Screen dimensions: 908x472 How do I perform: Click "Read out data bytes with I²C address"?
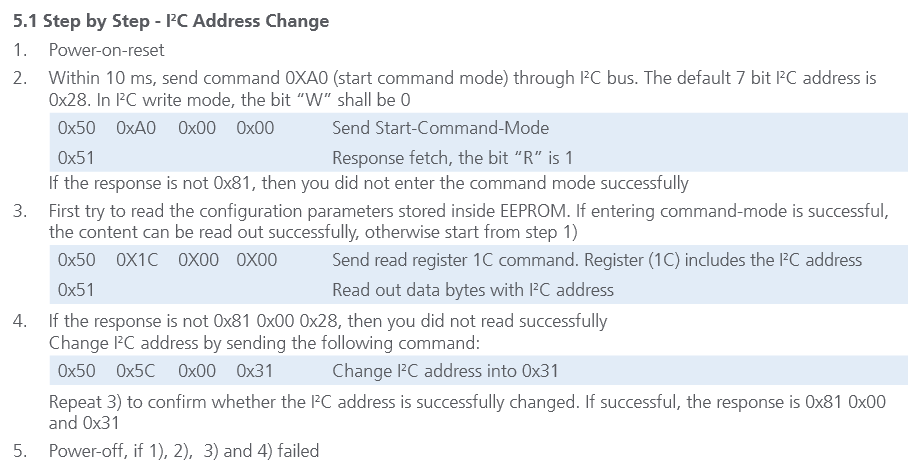click(x=472, y=290)
